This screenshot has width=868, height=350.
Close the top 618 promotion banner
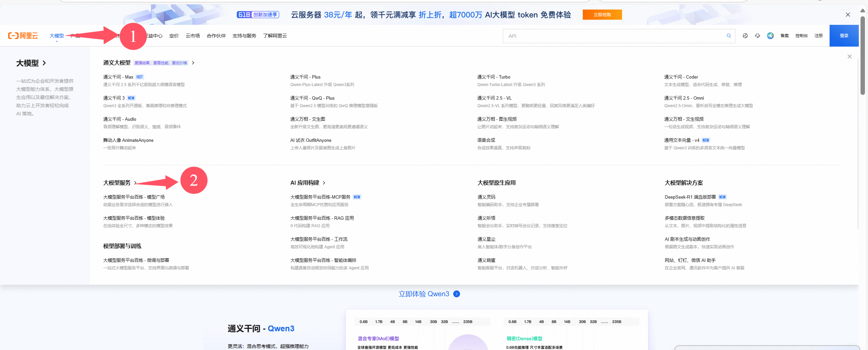click(x=848, y=15)
